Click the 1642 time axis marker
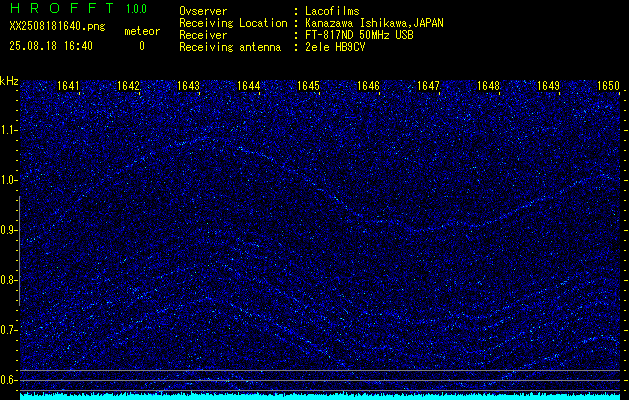 [128, 86]
